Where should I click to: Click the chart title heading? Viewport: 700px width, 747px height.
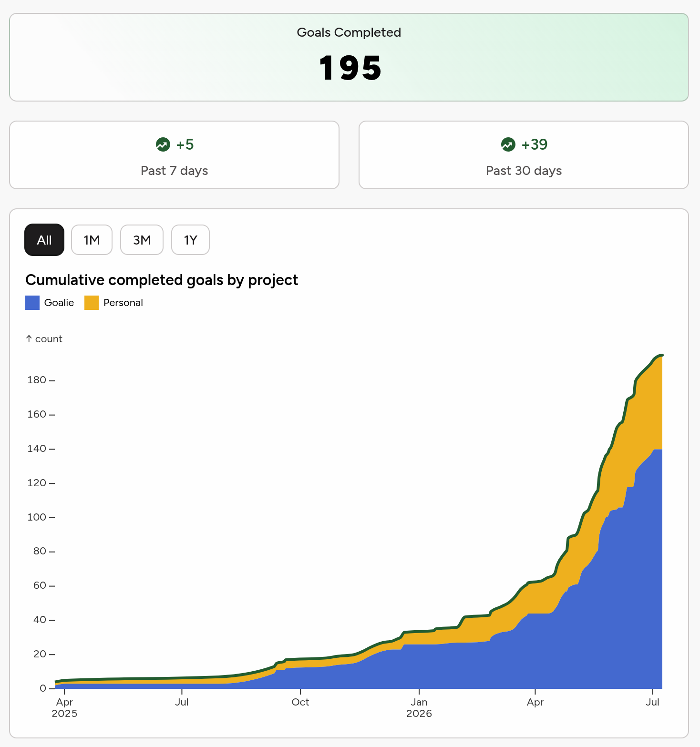(x=162, y=280)
